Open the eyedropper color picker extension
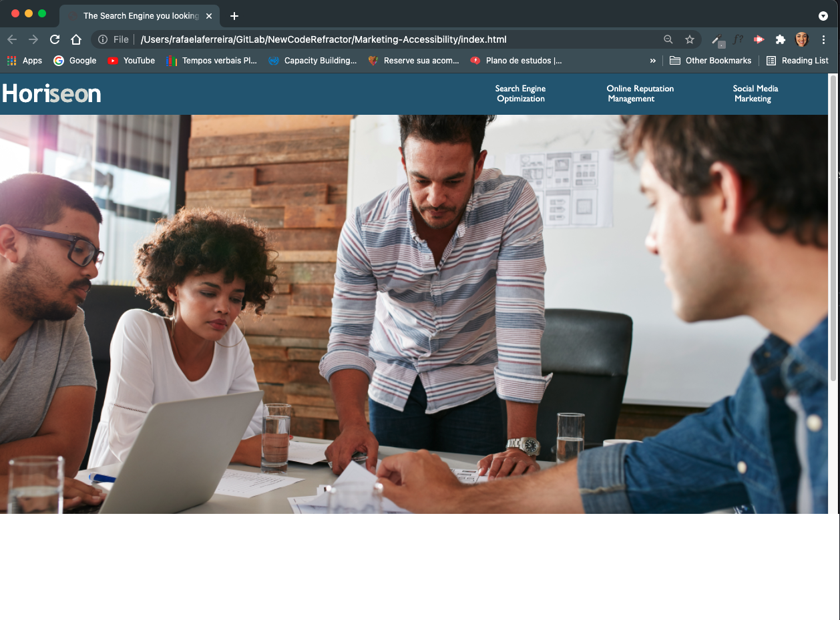 click(718, 40)
